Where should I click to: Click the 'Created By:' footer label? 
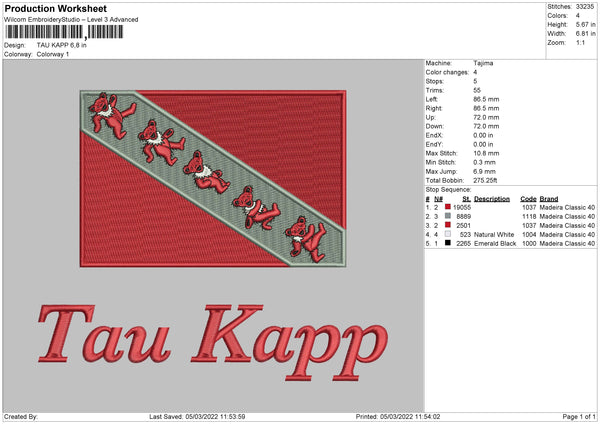click(21, 416)
